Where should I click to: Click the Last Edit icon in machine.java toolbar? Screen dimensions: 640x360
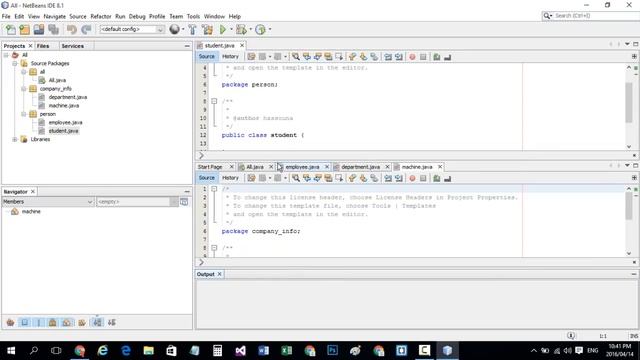pyautogui.click(x=251, y=178)
